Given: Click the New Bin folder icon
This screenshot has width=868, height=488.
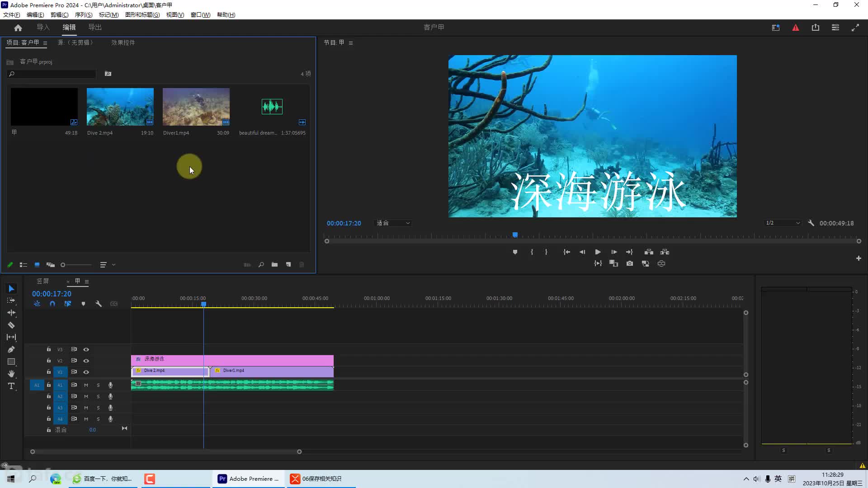Looking at the screenshot, I should click(x=274, y=265).
